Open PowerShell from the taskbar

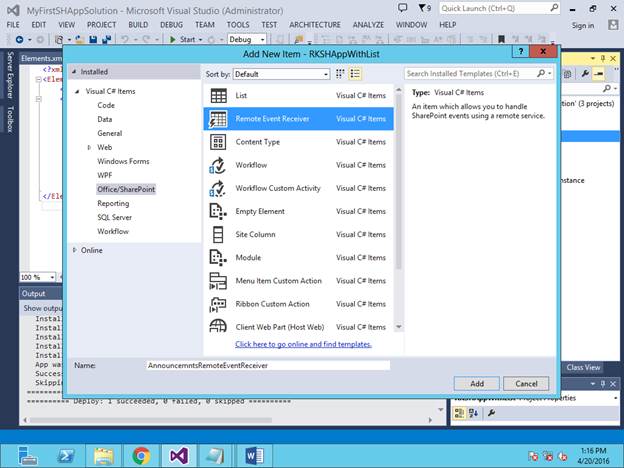tap(66, 456)
